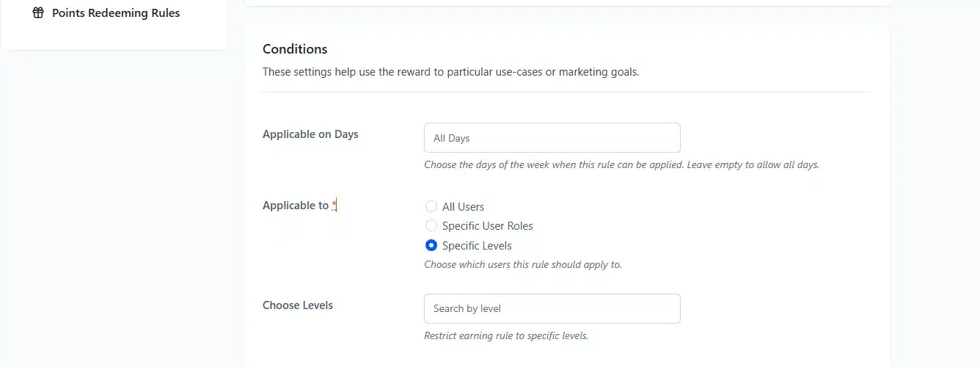
Task: Click the "Choose which users" hint text
Action: point(522,264)
